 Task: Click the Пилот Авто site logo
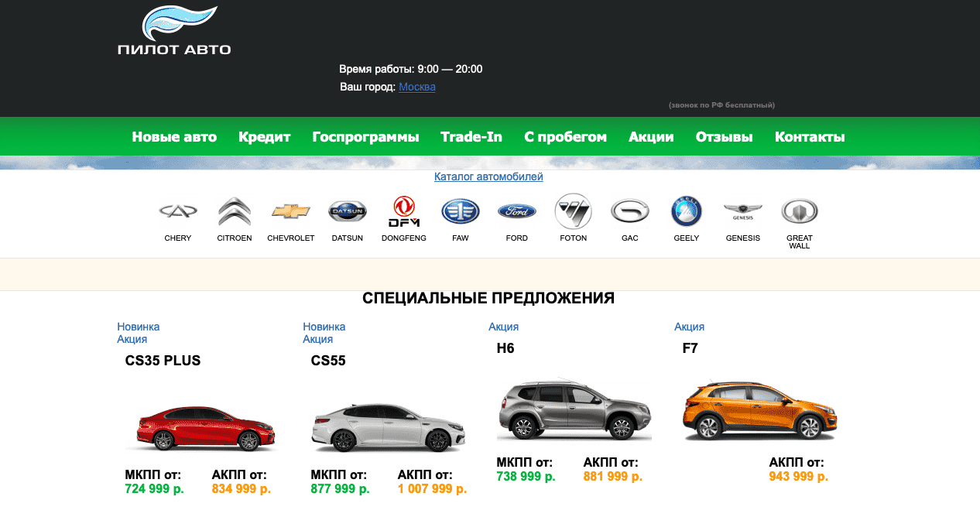tap(173, 29)
